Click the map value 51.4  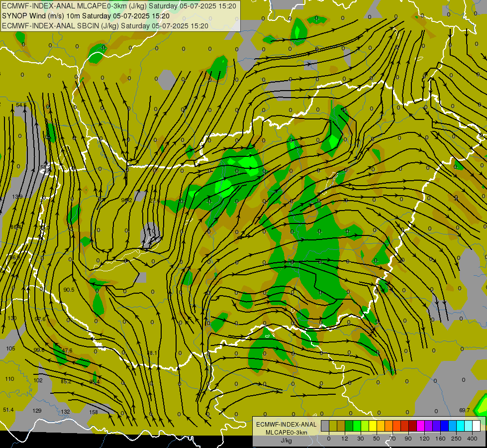[x=8, y=410]
